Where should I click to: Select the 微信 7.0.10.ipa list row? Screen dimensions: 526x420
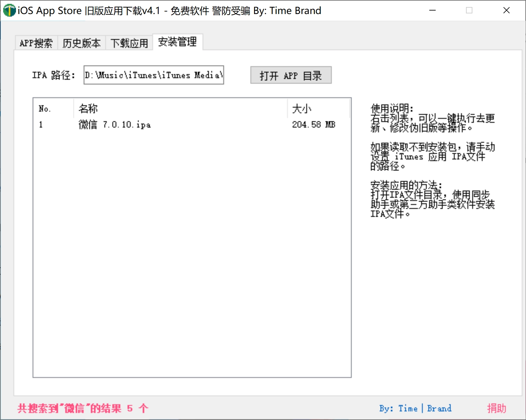192,125
